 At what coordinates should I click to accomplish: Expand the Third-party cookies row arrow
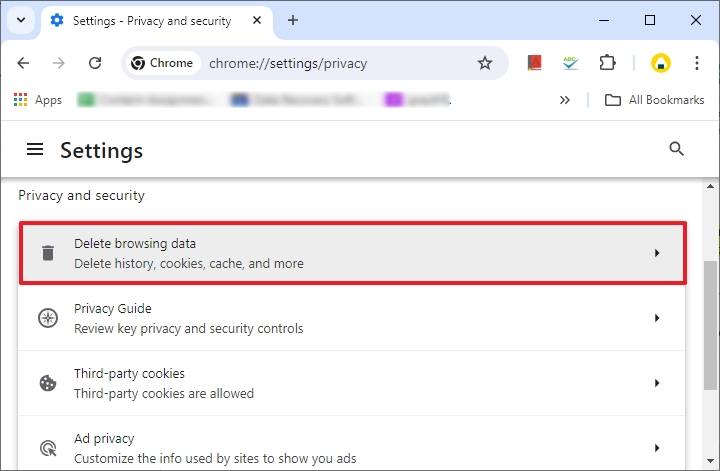click(657, 383)
